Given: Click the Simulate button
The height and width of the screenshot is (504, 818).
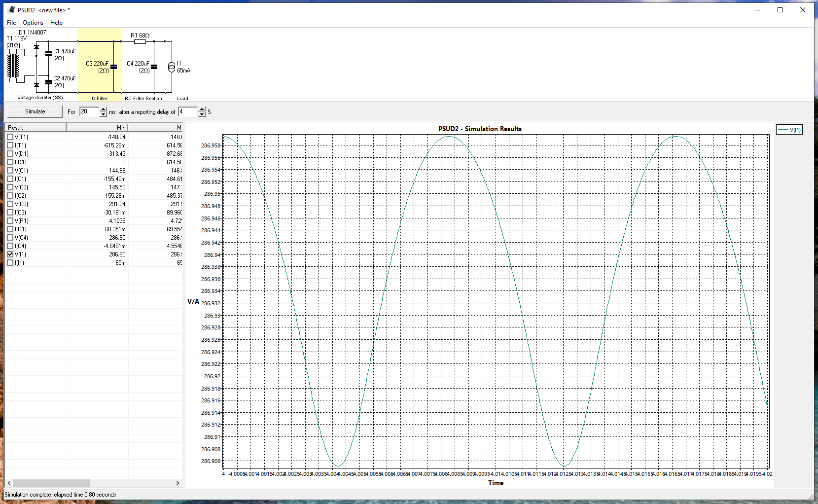Looking at the screenshot, I should (x=35, y=111).
